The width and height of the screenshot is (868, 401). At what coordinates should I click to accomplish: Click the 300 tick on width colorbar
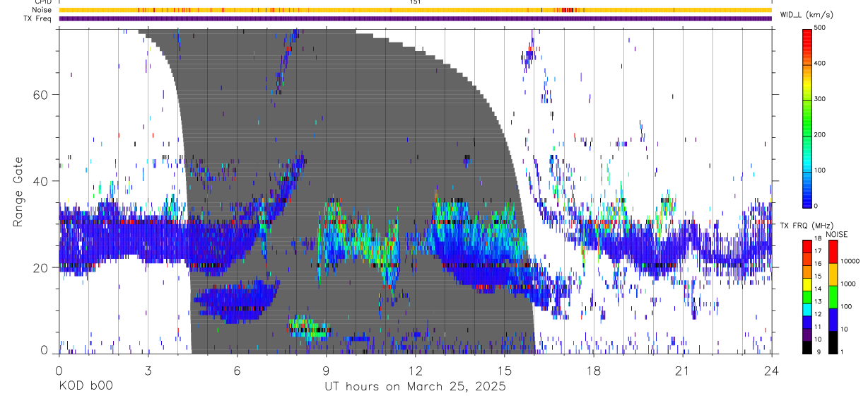[x=819, y=99]
